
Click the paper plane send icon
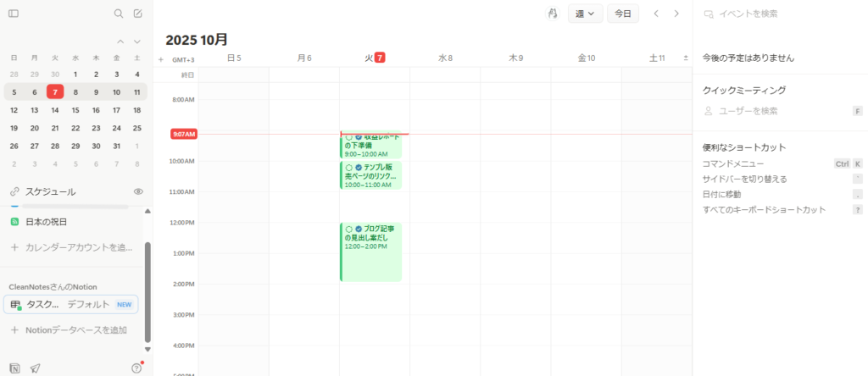pyautogui.click(x=35, y=368)
